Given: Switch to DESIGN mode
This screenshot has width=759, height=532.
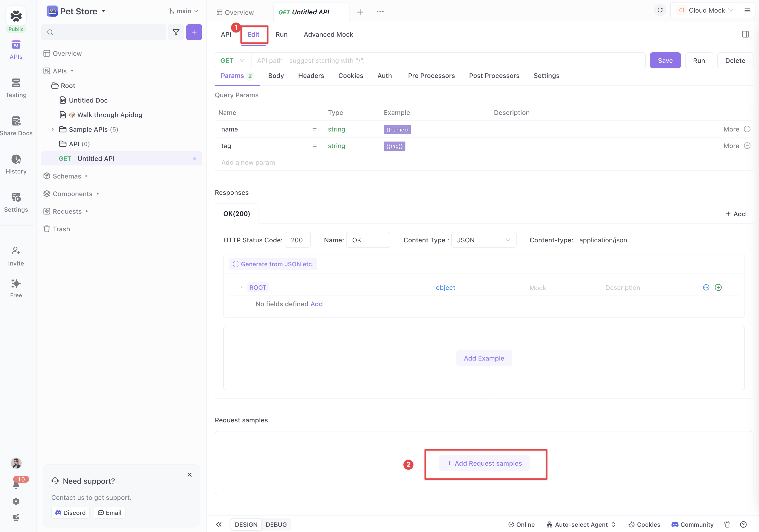Looking at the screenshot, I should click(246, 524).
